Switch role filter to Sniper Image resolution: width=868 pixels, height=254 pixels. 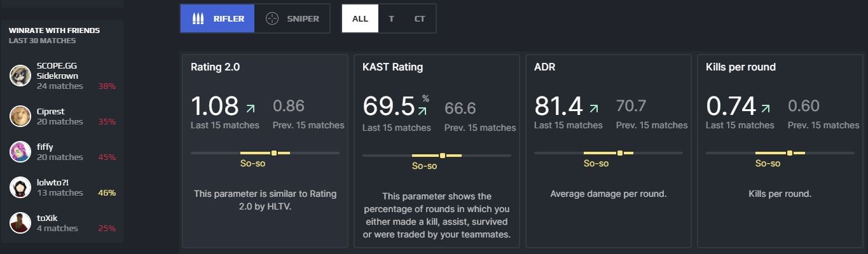(x=293, y=18)
